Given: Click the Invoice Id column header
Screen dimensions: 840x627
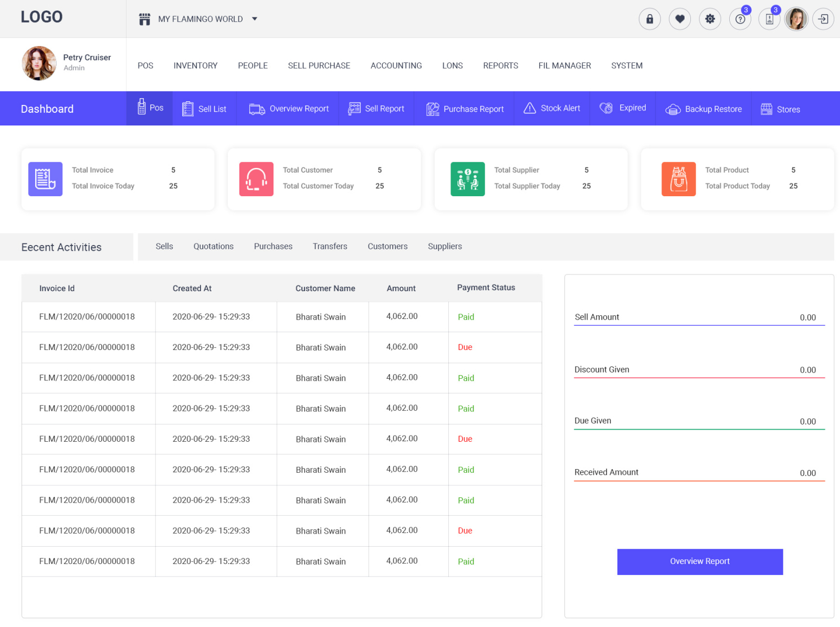Looking at the screenshot, I should point(57,289).
